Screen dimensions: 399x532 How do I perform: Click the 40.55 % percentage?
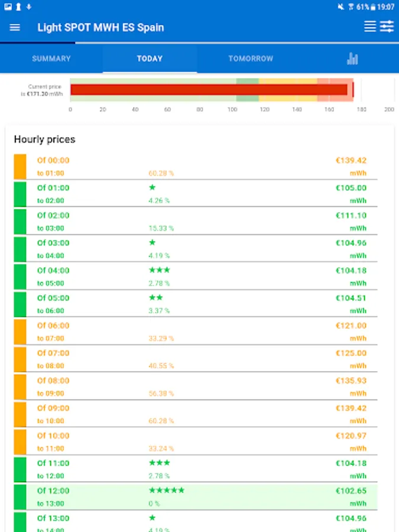tap(161, 366)
